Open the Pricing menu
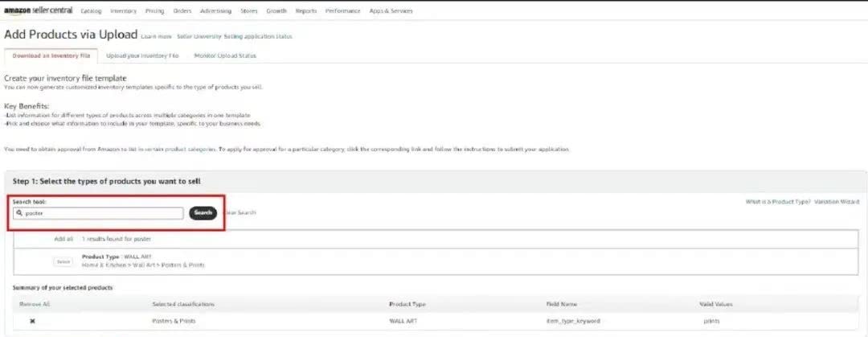 tap(154, 11)
